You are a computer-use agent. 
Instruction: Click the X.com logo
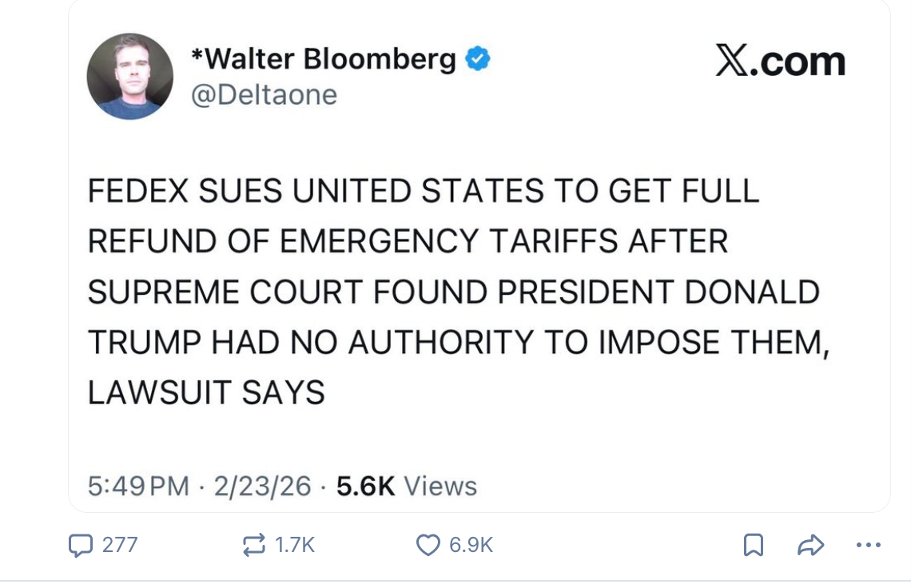pyautogui.click(x=780, y=62)
